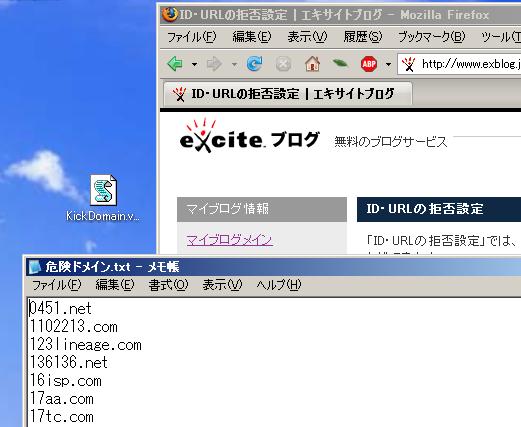This screenshot has height=427, width=521.
Task: Select the KickDomain.v... desktop script icon
Action: point(103,198)
